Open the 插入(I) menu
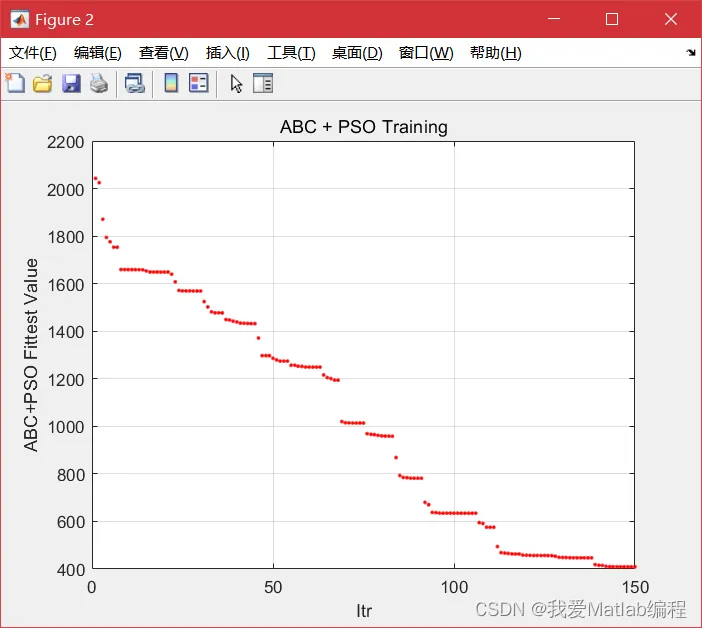Screen dimensions: 702x628 click(x=227, y=53)
